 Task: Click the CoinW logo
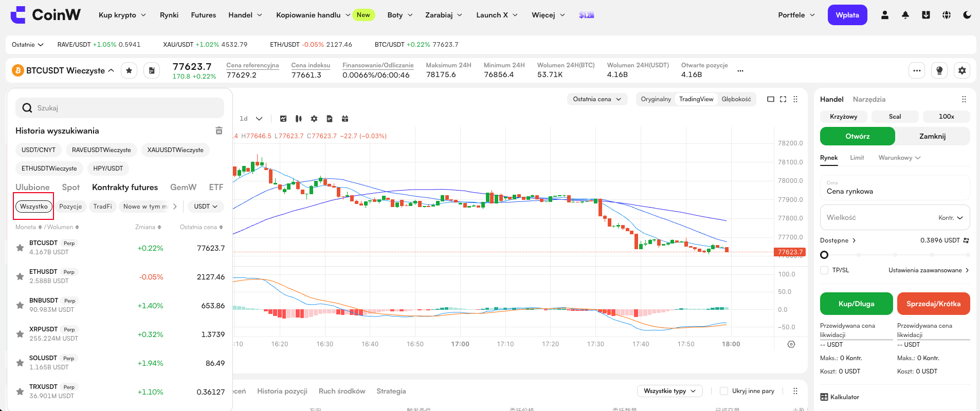click(46, 15)
